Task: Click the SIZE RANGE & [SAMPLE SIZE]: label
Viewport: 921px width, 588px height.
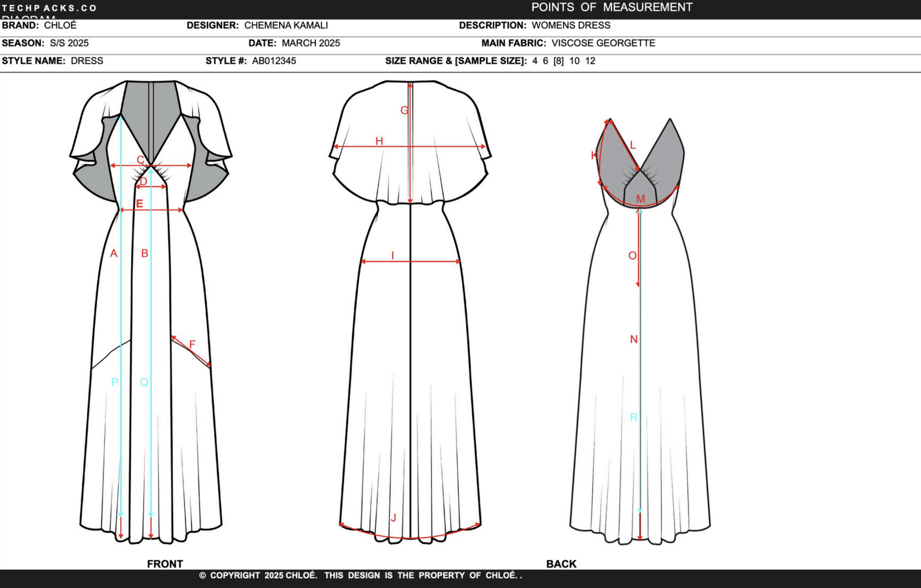Action: point(456,61)
